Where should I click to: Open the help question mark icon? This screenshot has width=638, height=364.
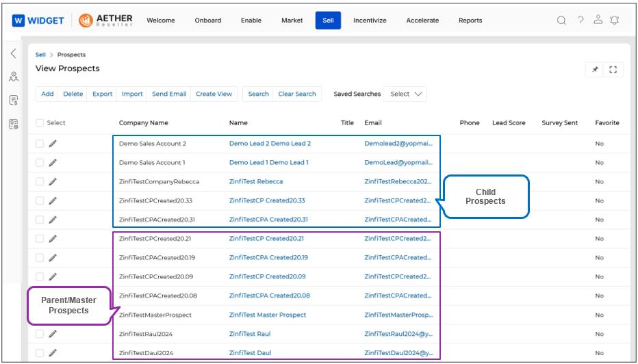click(580, 20)
